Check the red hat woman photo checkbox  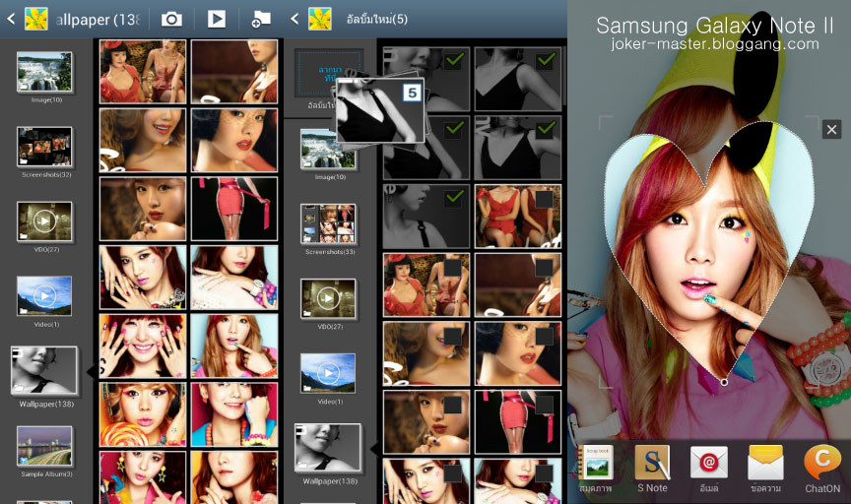click(x=453, y=268)
